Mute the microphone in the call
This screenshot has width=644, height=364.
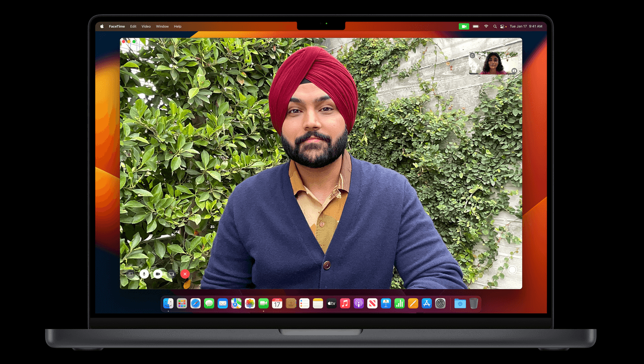[x=144, y=274]
